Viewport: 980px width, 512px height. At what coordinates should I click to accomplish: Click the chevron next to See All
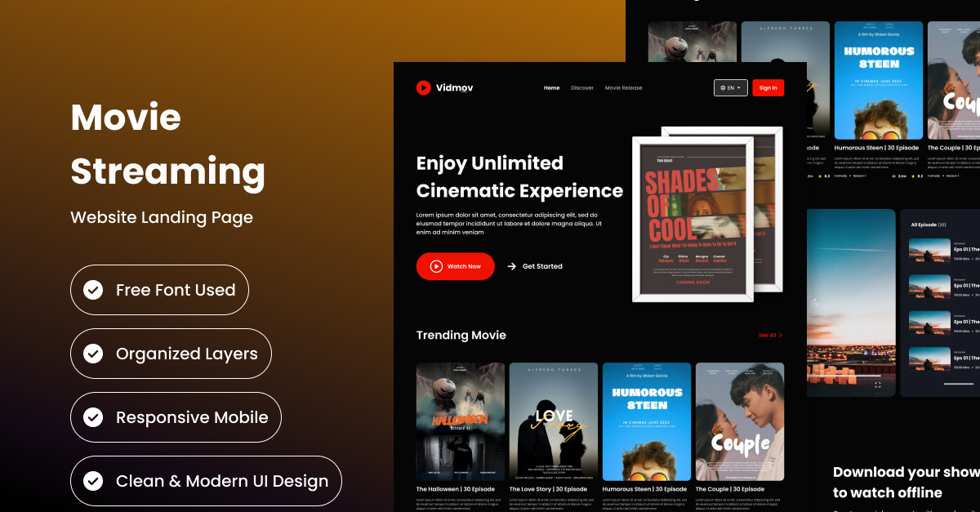point(781,336)
